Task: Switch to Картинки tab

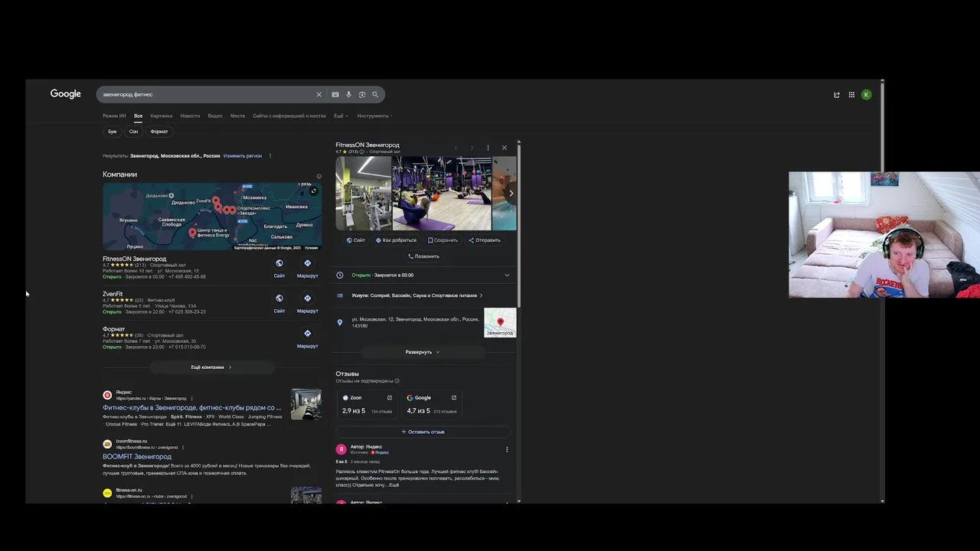Action: pos(162,116)
